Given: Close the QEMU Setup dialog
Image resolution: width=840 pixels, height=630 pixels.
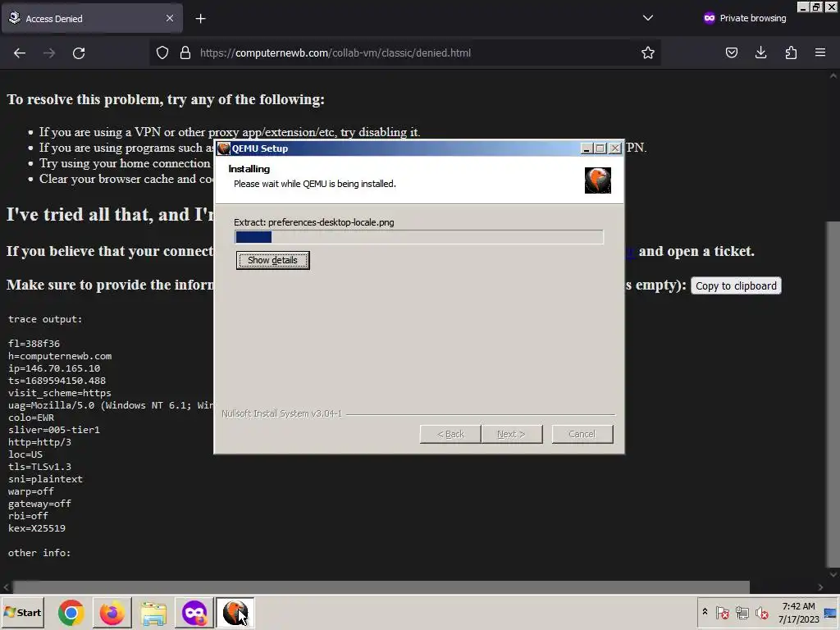Looking at the screenshot, I should coord(615,148).
